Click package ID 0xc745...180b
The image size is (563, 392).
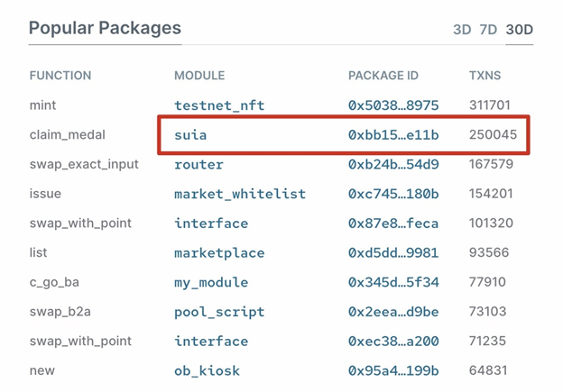[x=393, y=194]
